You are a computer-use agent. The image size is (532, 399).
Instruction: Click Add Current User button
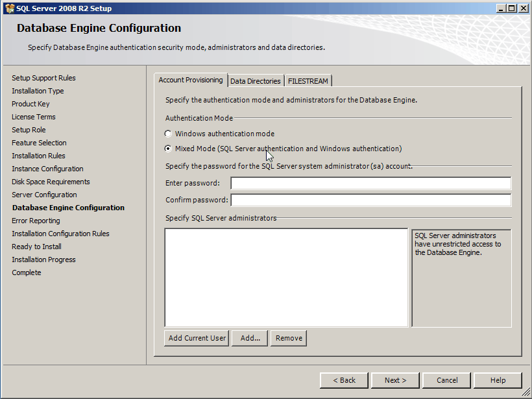pos(197,338)
